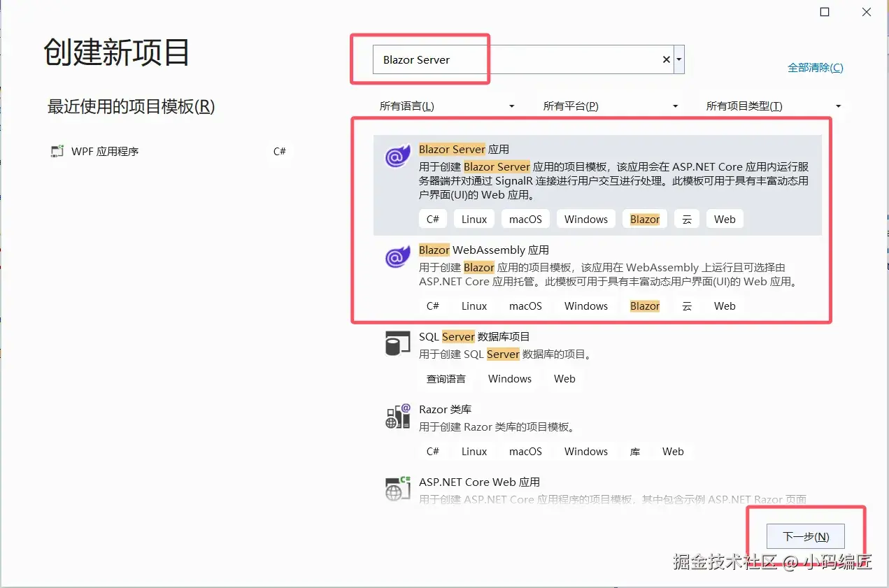Click the Blazor WebAssembly 应用 description text
The height and width of the screenshot is (588, 889).
pyautogui.click(x=609, y=275)
